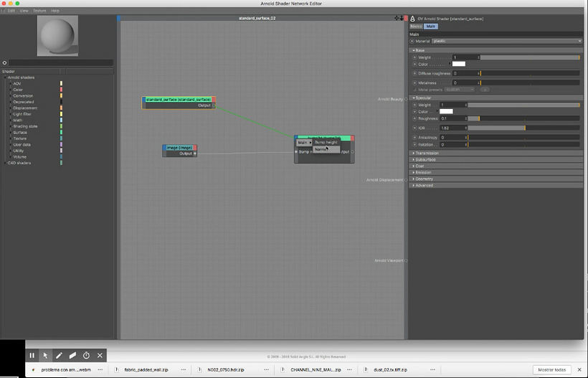Screen dimensions: 588x378
Task: Click the blue corner of image node
Action: pyautogui.click(x=164, y=148)
